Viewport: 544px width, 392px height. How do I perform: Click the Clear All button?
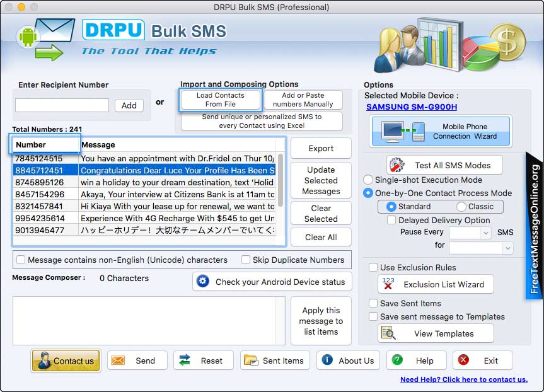321,237
